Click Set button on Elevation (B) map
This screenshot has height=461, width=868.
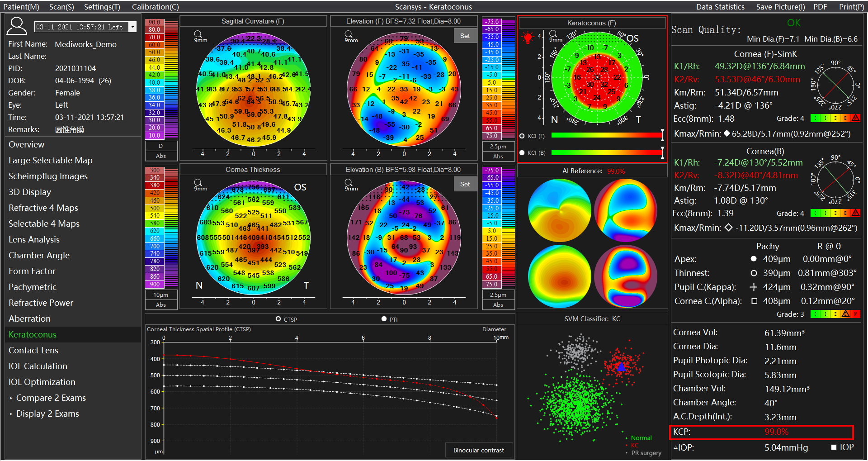465,184
